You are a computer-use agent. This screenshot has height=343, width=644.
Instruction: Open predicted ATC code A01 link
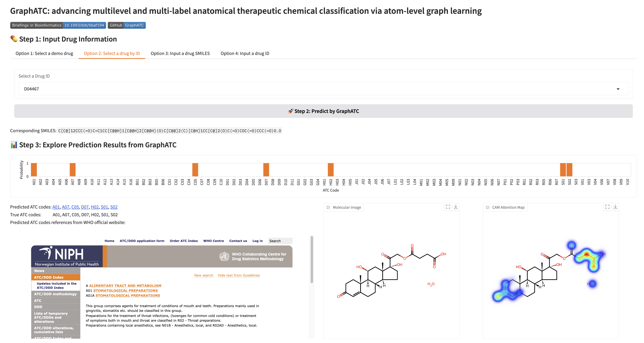point(56,207)
